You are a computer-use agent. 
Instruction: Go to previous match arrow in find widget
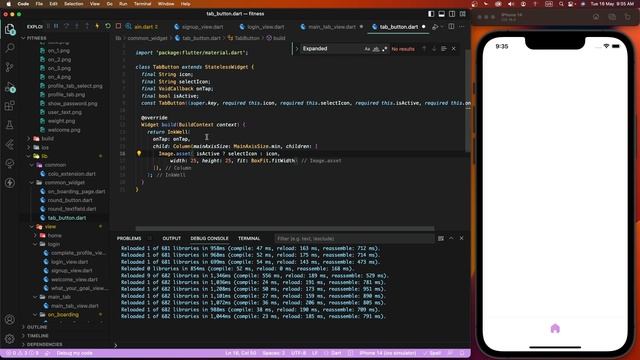(424, 49)
